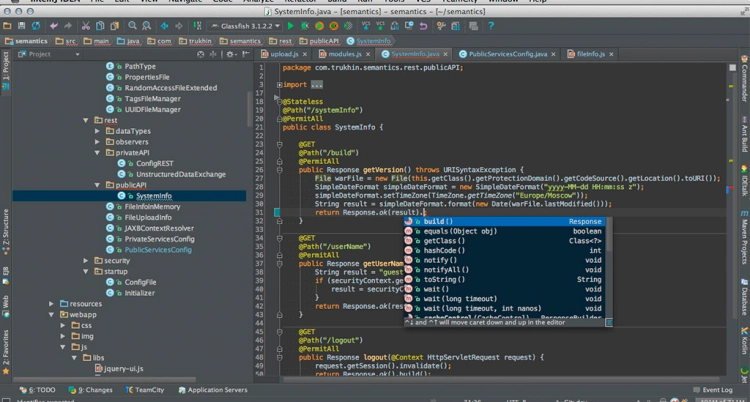Open the Structure side panel
This screenshot has width=750, height=402.
pyautogui.click(x=5, y=232)
